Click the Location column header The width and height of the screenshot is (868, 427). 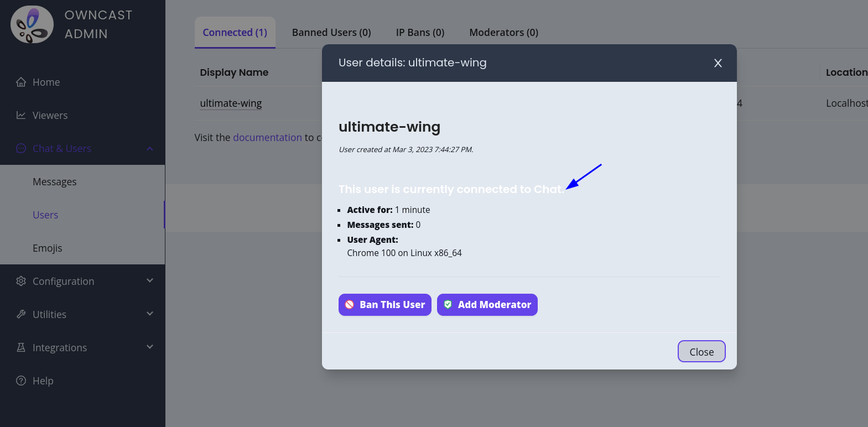[846, 72]
